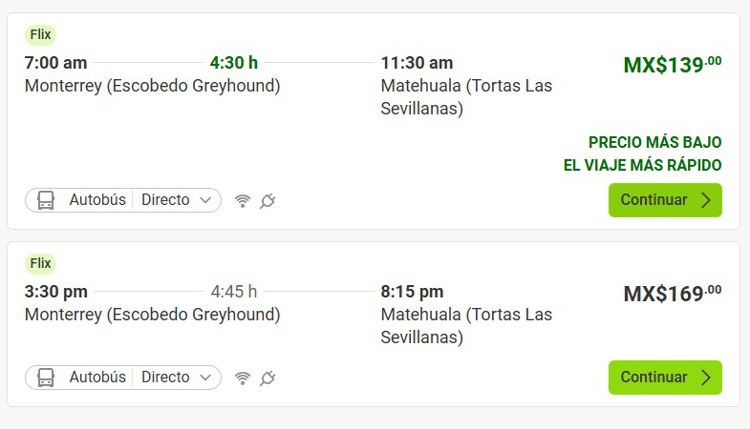The width and height of the screenshot is (750, 429).
Task: Click the 4:30 h duration label
Action: (234, 63)
